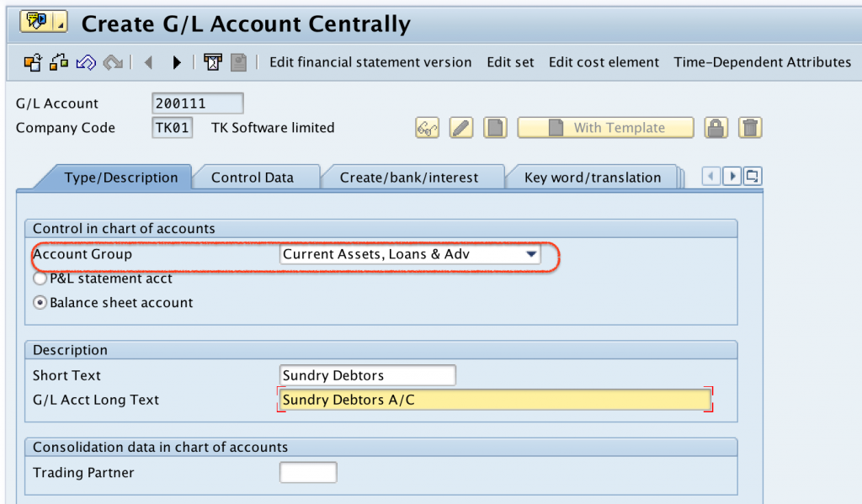Select the P&L statement acct radio button

pos(40,279)
